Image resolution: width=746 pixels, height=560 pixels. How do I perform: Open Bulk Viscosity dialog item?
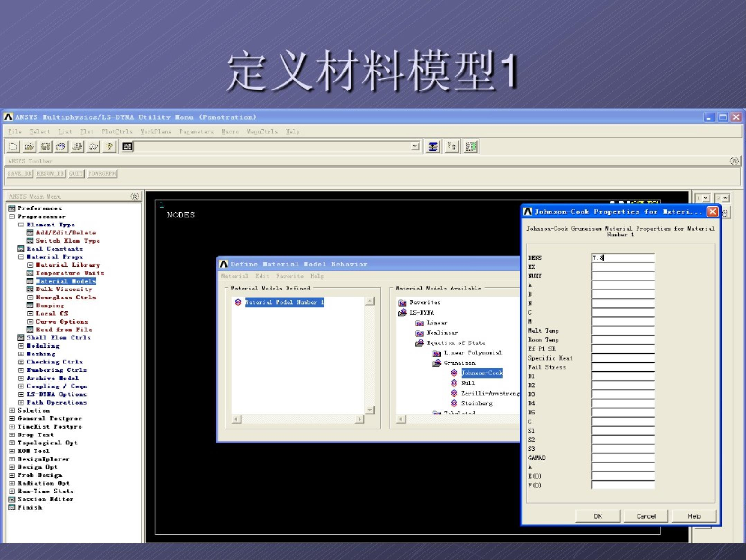coord(64,289)
